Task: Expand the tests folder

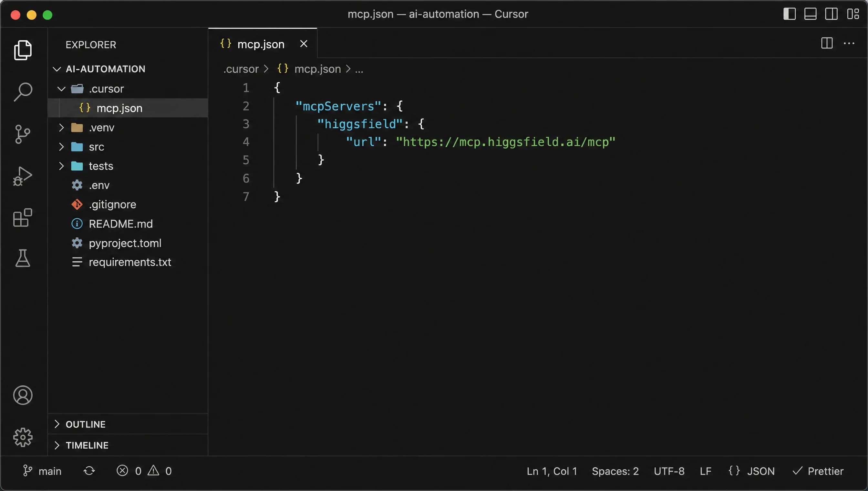Action: coord(61,166)
